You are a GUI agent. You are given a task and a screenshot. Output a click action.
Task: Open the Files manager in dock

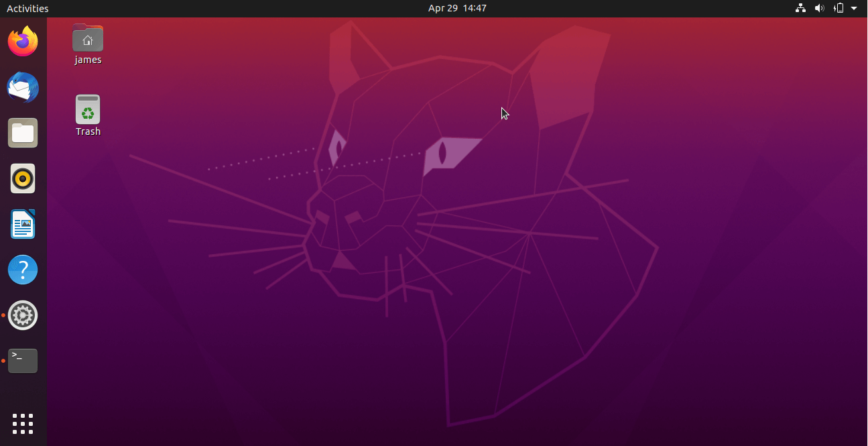point(23,133)
